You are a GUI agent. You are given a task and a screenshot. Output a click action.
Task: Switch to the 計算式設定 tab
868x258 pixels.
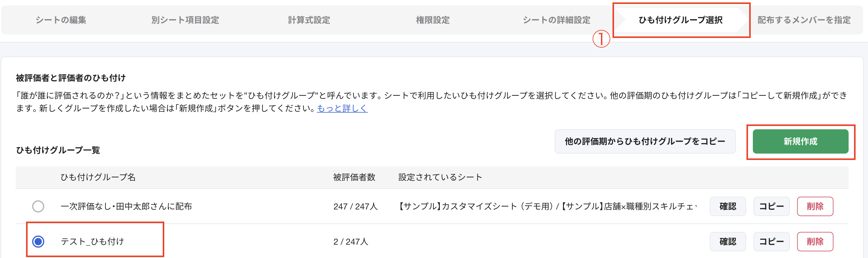310,20
